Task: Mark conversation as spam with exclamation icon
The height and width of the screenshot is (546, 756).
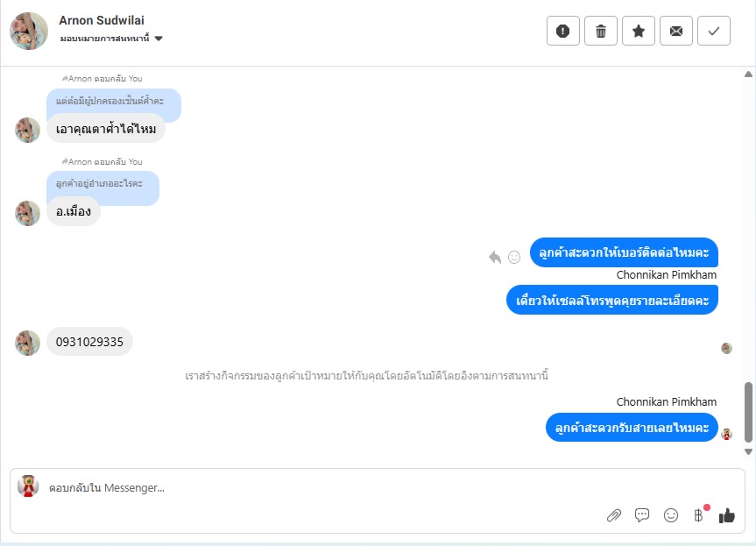Action: point(562,31)
